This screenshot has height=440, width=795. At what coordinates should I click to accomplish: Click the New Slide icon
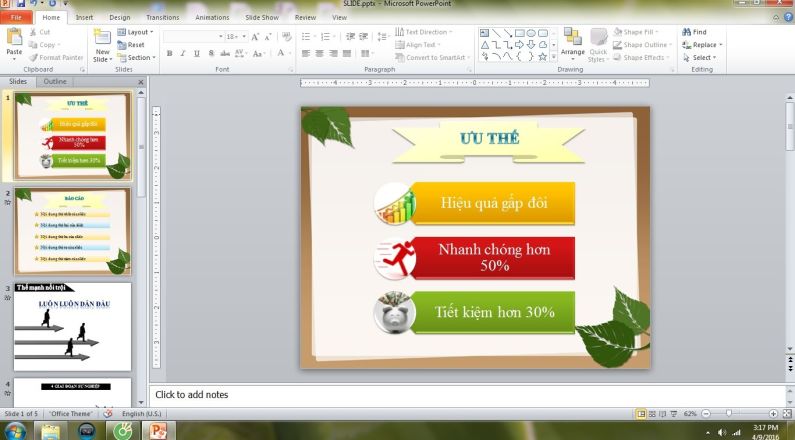(102, 38)
